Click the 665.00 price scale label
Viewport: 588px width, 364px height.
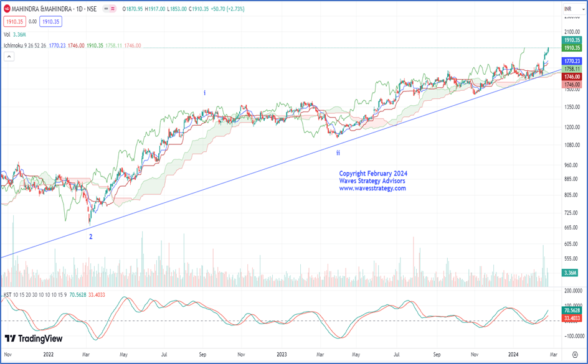tap(571, 228)
